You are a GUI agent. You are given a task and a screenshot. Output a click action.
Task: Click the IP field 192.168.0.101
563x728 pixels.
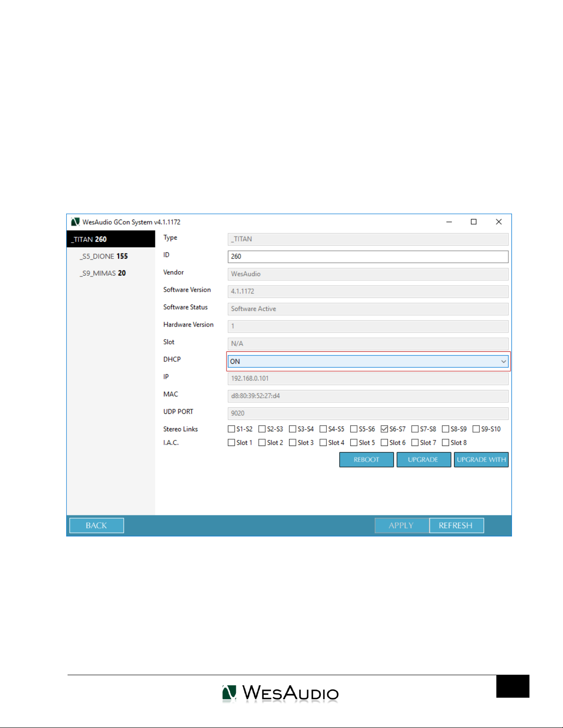[x=368, y=379]
